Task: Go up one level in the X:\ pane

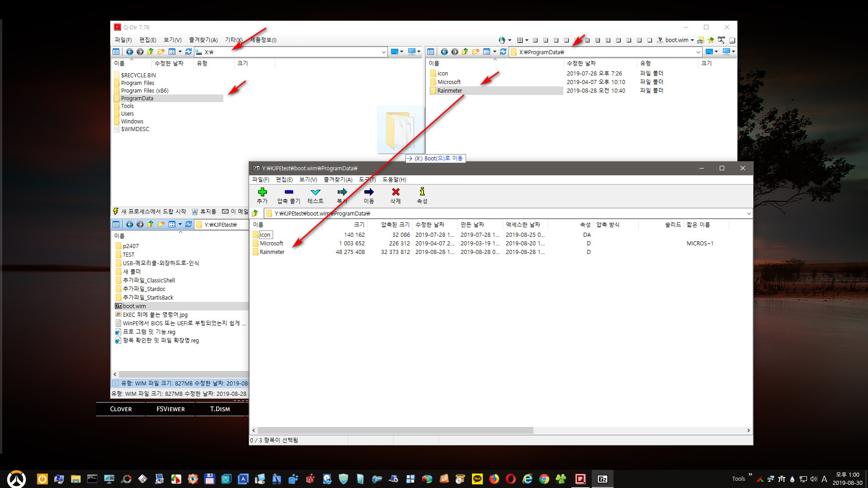Action: [151, 52]
